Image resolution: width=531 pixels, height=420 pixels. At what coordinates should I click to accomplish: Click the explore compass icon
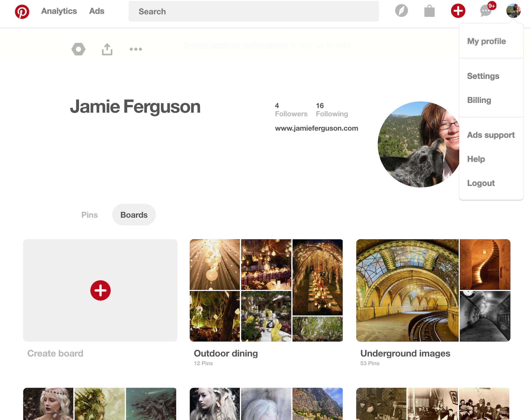pyautogui.click(x=401, y=11)
